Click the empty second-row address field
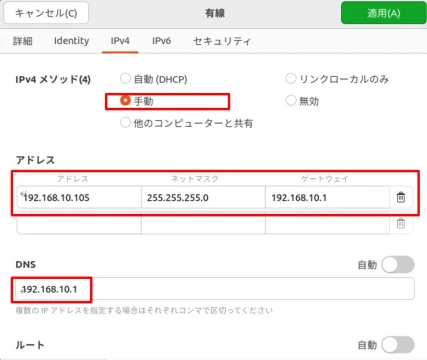The height and width of the screenshot is (360, 427). 79,223
